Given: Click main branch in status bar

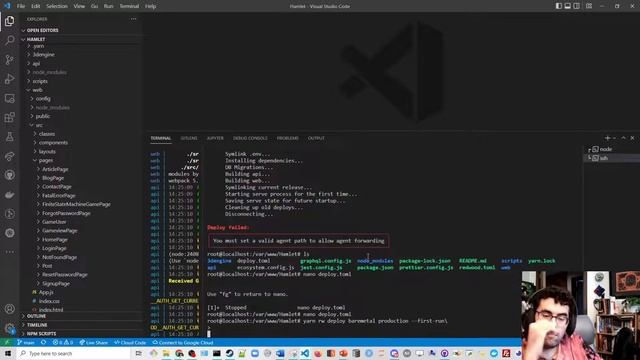Looking at the screenshot, I should coord(26,342).
